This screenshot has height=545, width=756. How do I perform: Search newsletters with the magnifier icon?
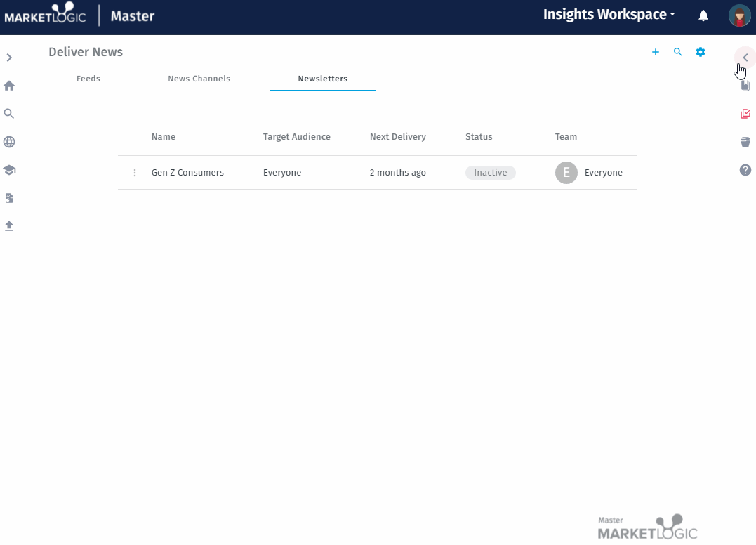[678, 52]
